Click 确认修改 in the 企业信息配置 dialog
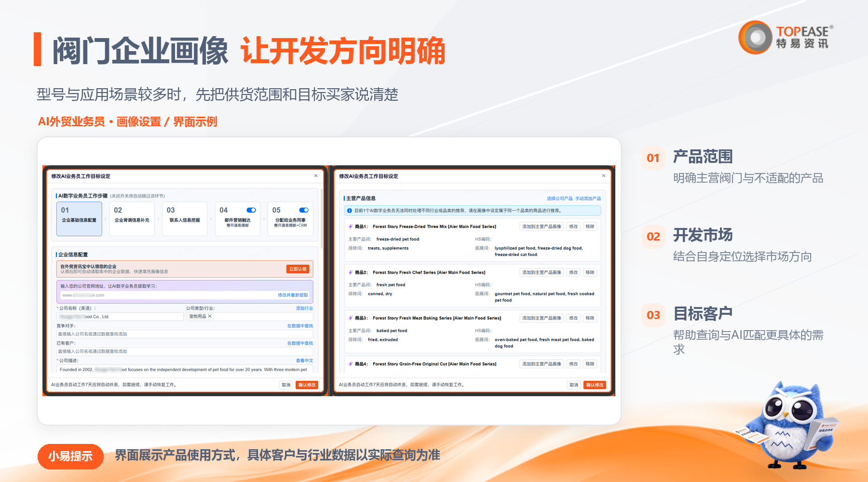The image size is (868, 482). (307, 385)
